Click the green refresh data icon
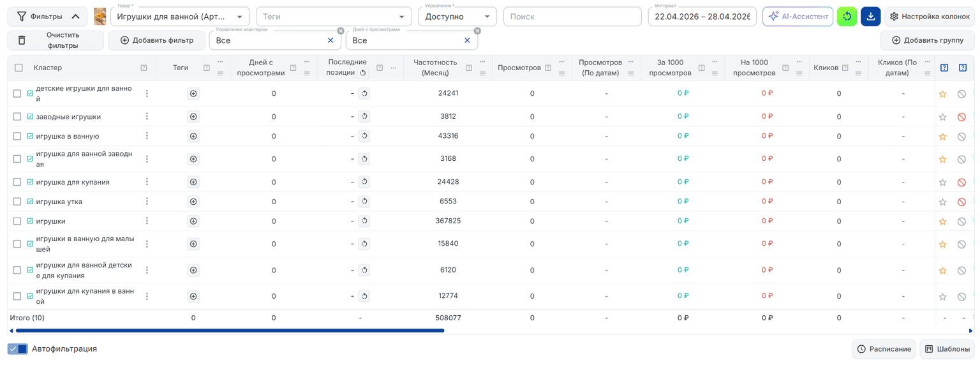980x365 pixels. pos(847,17)
